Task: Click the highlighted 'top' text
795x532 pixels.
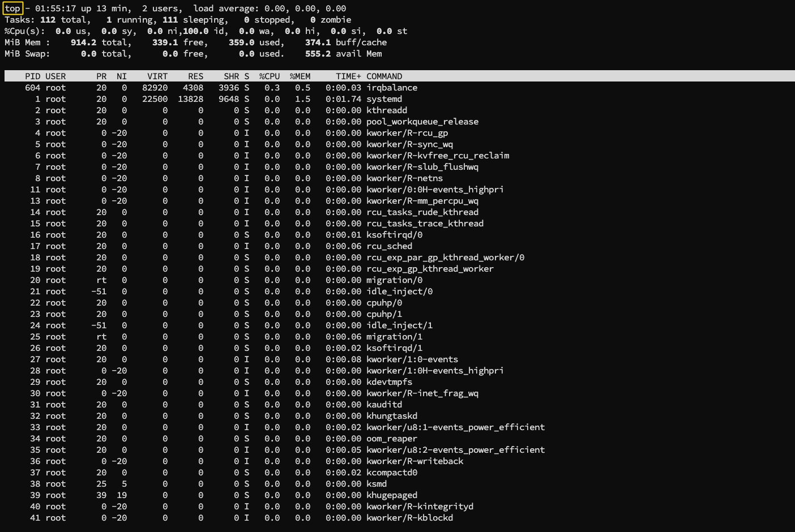Action: coord(12,8)
